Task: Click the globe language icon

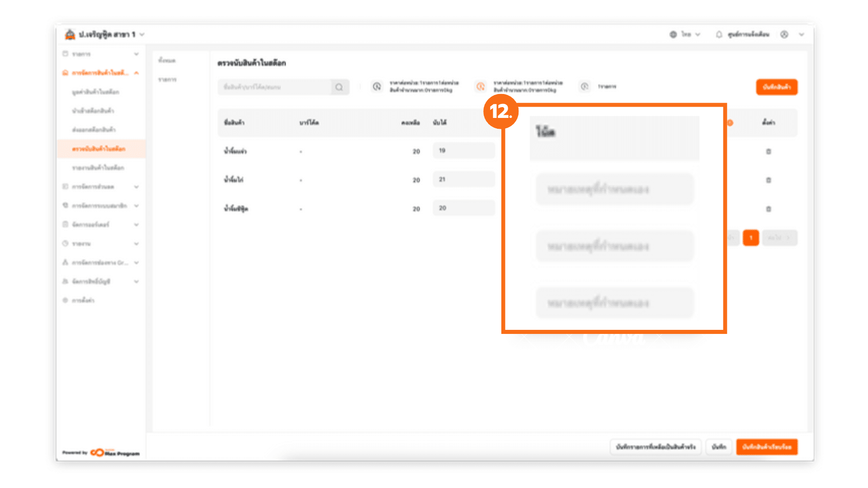Action: click(673, 34)
